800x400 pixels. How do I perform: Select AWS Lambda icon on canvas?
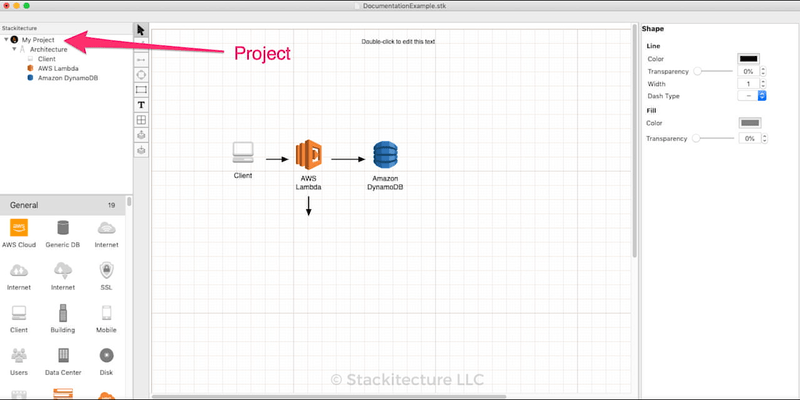[308, 155]
